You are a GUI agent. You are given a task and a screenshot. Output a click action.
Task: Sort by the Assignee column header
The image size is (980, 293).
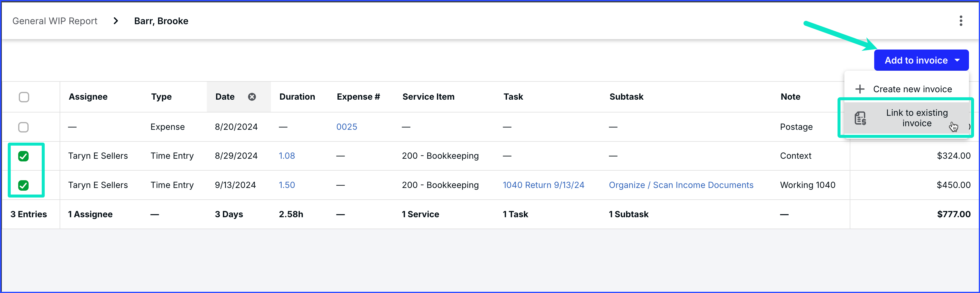(x=88, y=97)
